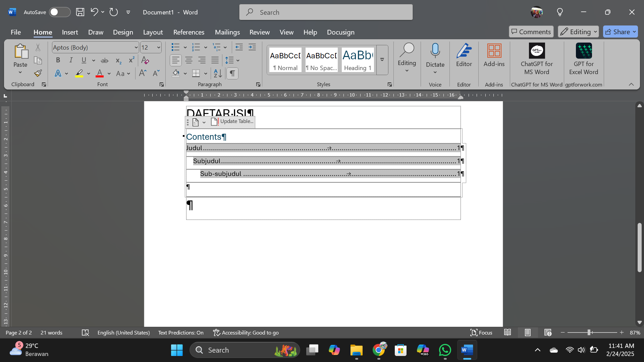Open WhatsApp from the taskbar
This screenshot has height=362, width=644.
[444, 350]
